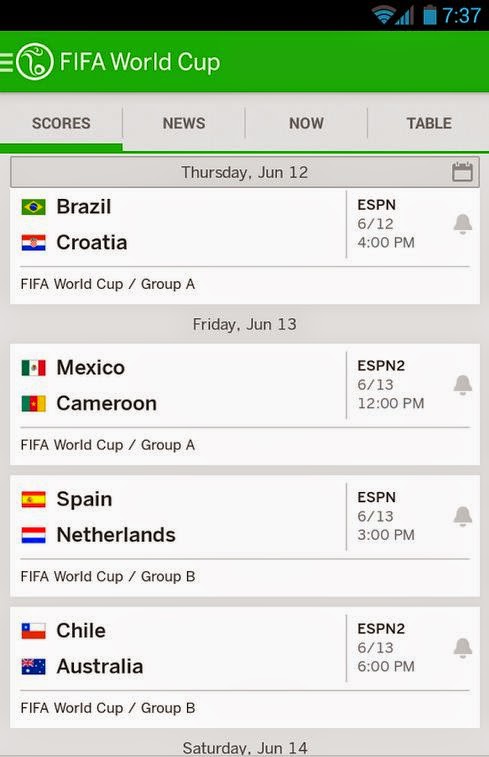Switch to the NOW tab
Image resolution: width=489 pixels, height=757 pixels.
coord(306,123)
